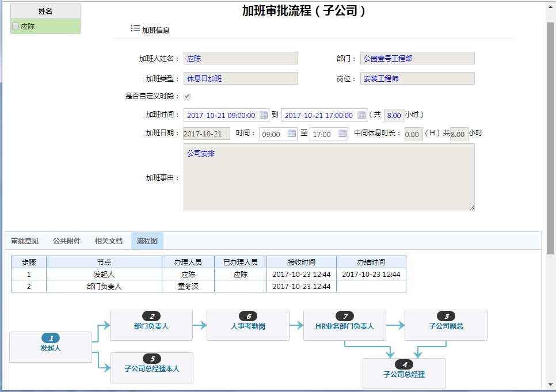Click the 加班事由 text area

[329, 177]
